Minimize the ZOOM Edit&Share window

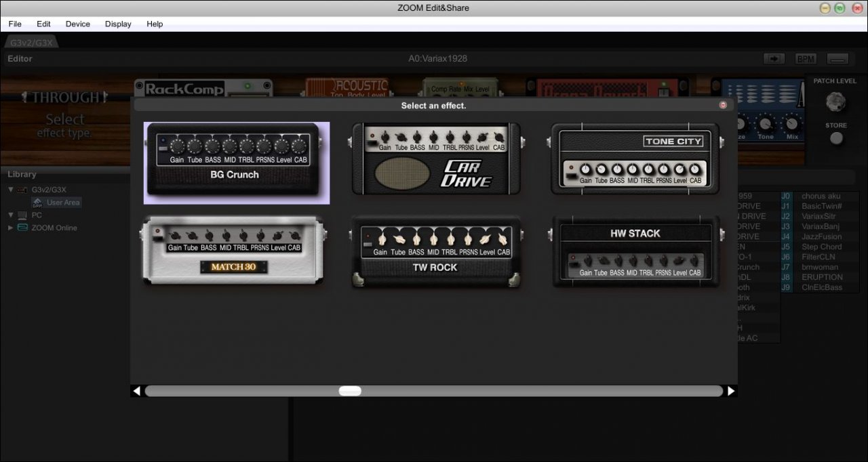point(825,8)
